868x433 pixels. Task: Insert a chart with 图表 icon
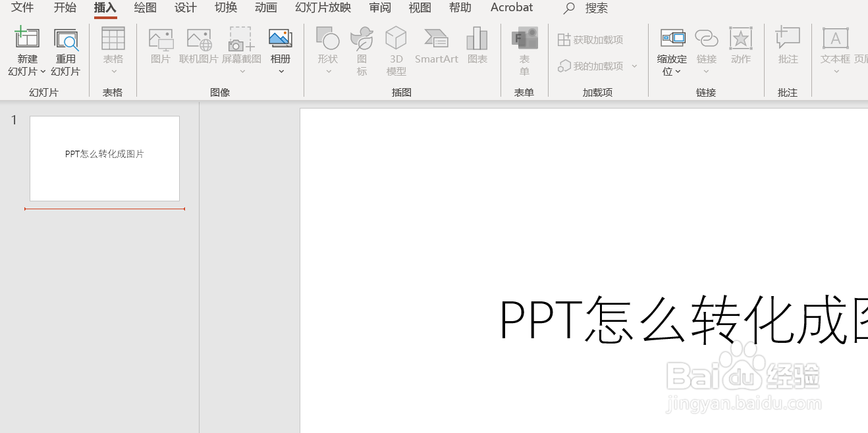(x=477, y=39)
